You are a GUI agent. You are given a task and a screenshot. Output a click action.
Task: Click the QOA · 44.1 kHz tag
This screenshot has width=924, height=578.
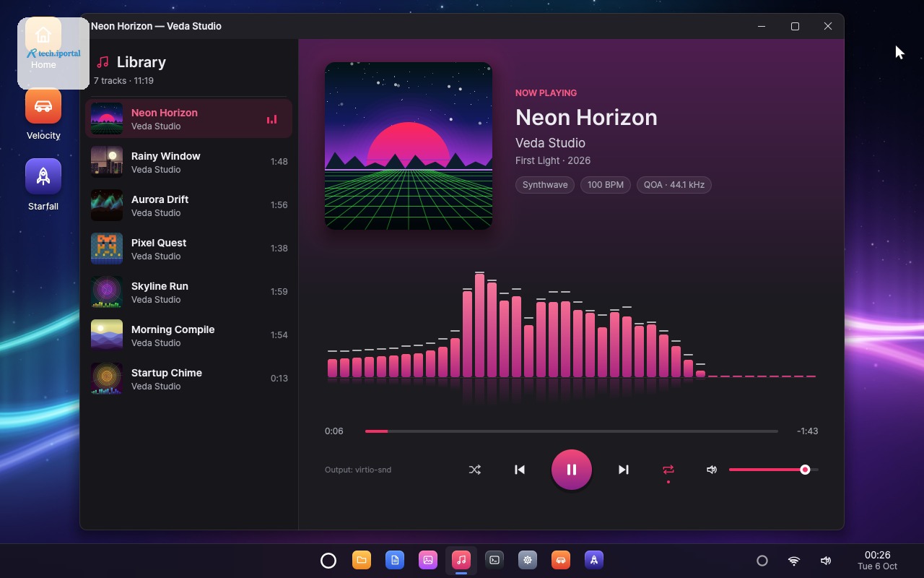[674, 185]
